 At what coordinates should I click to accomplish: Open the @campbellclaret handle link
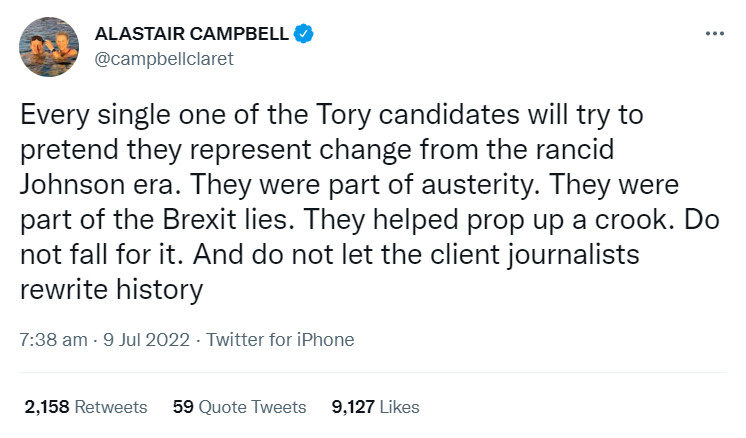pos(163,59)
